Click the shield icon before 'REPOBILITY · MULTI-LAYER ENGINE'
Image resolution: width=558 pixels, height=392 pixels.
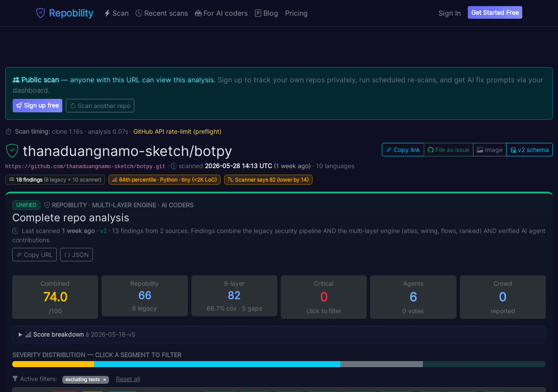(x=47, y=205)
